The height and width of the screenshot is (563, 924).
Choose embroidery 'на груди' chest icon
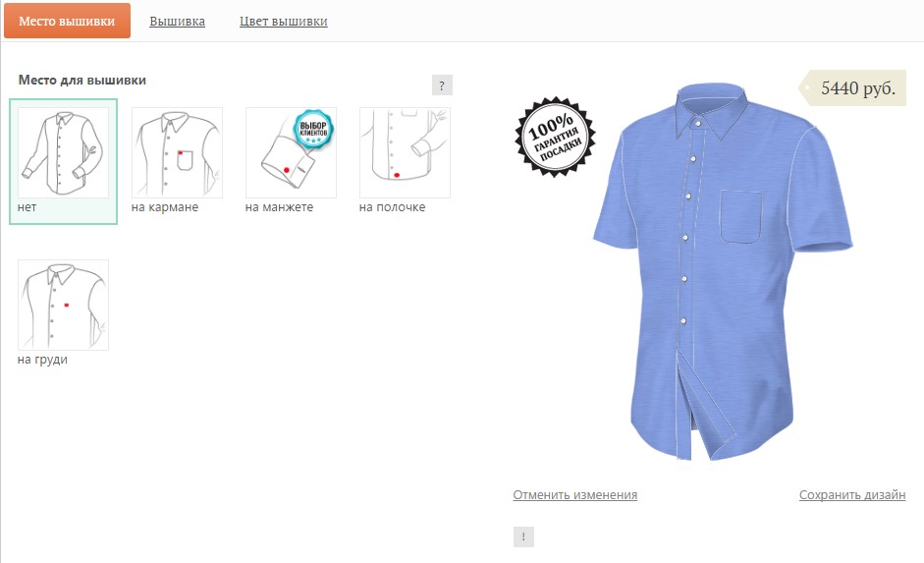tap(63, 305)
